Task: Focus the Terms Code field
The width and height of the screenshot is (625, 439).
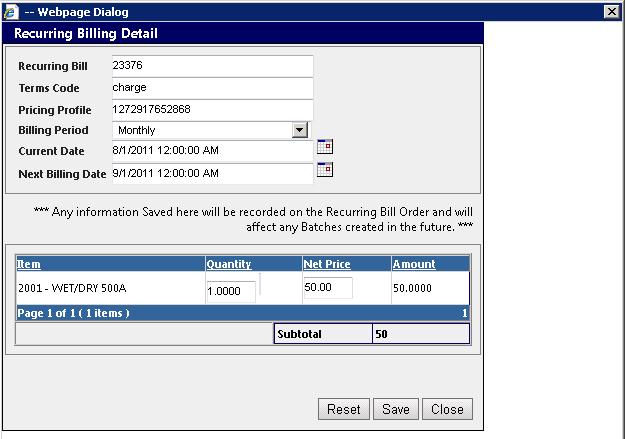Action: pos(211,88)
